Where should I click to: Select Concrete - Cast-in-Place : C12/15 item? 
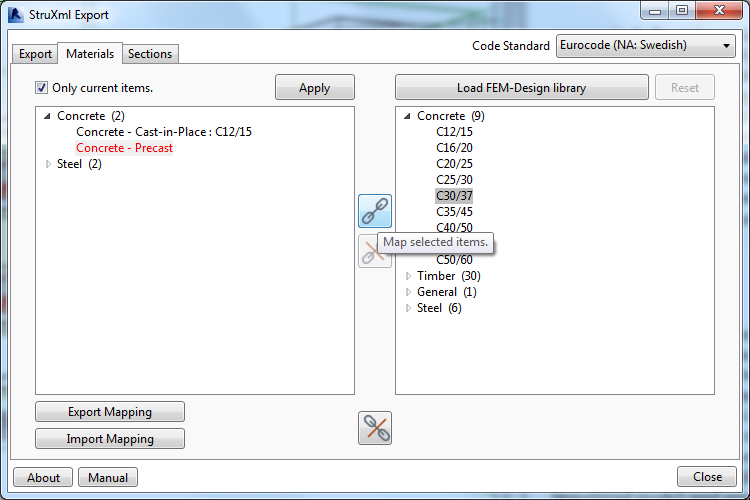click(164, 132)
